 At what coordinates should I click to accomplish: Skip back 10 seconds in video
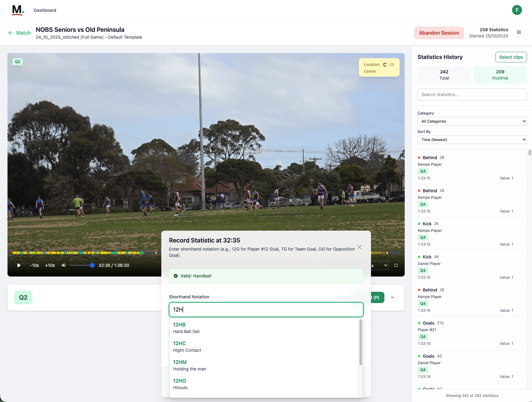pos(34,265)
